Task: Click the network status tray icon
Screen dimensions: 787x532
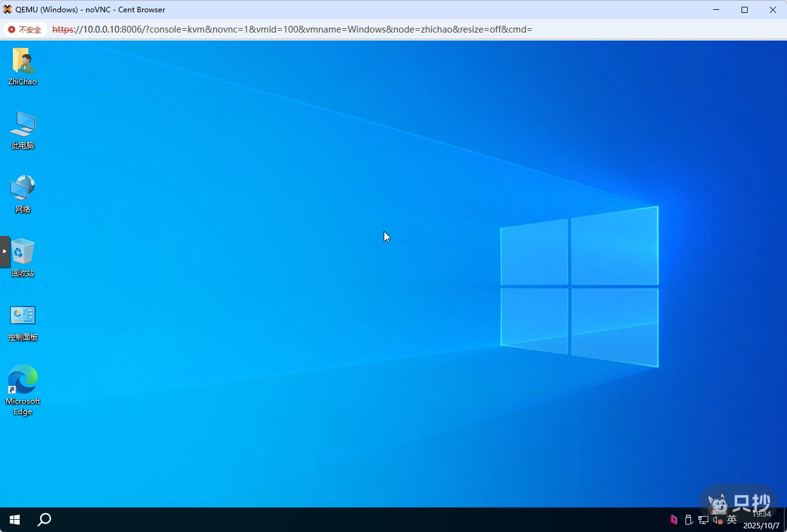Action: (x=703, y=519)
